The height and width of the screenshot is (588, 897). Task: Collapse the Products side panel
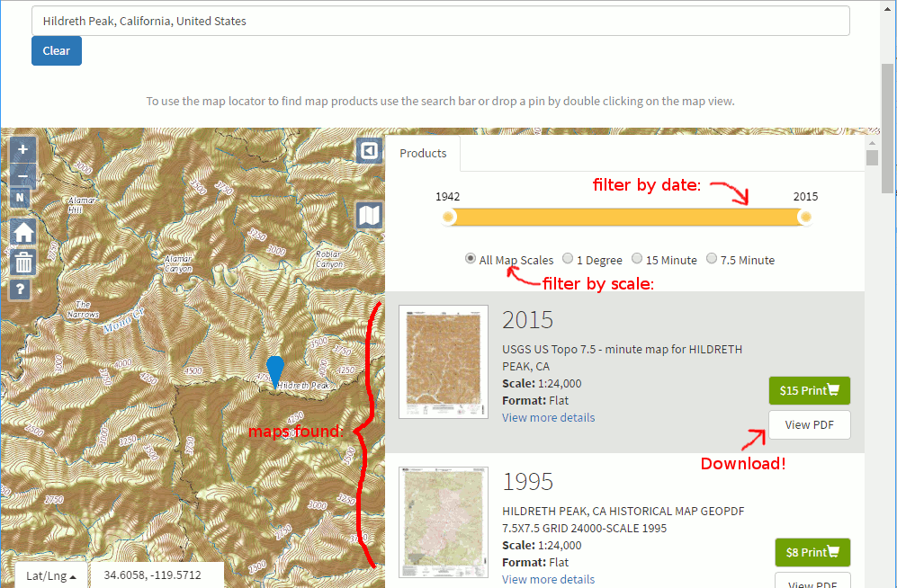368,150
